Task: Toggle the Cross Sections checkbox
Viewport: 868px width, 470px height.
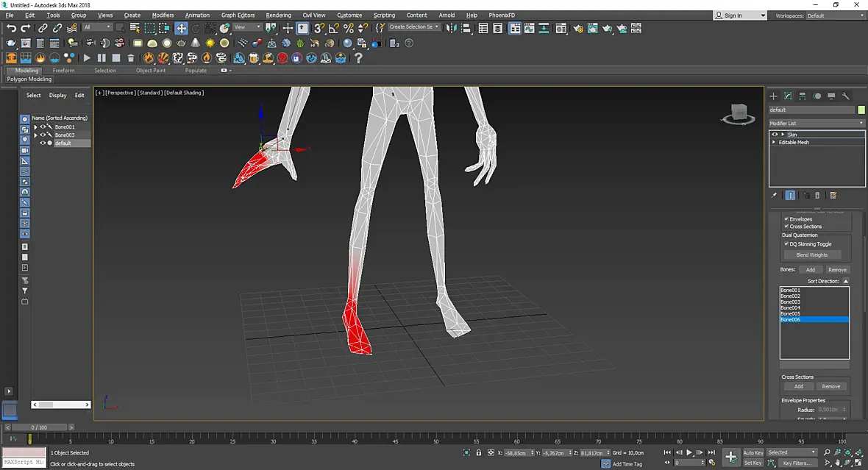Action: (x=786, y=227)
